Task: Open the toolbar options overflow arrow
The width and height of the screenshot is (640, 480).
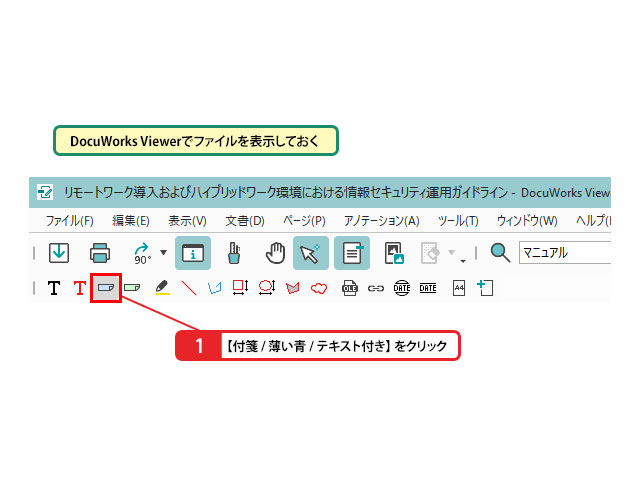Action: pyautogui.click(x=463, y=261)
